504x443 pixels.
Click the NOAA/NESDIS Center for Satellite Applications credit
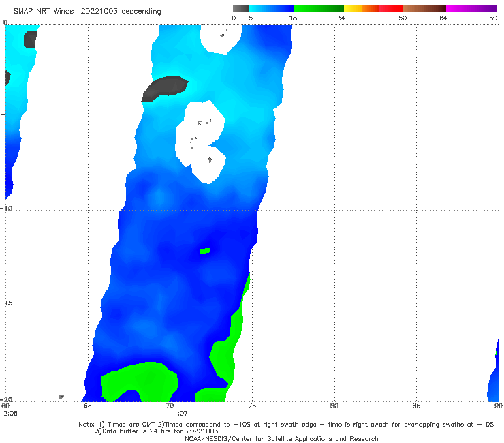281,439
